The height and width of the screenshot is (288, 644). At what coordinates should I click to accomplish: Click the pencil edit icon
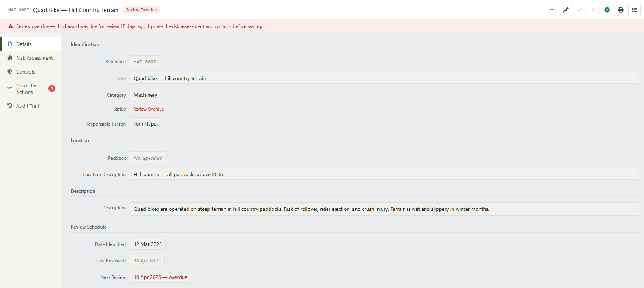pos(566,10)
